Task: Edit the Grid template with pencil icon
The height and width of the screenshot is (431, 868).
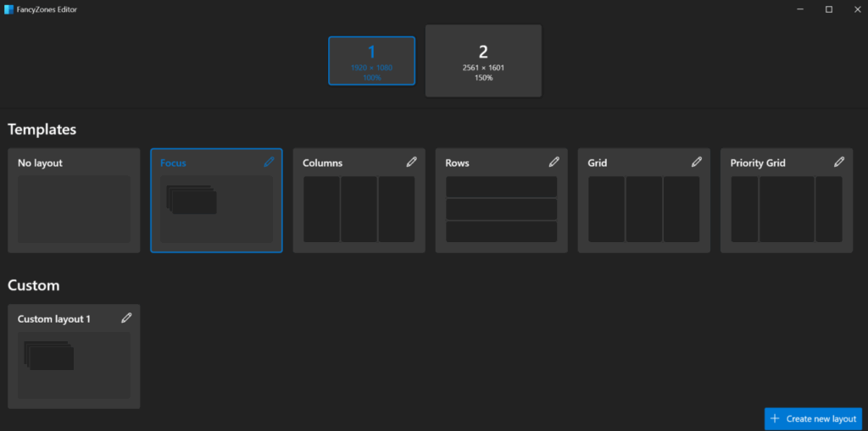Action: [697, 162]
